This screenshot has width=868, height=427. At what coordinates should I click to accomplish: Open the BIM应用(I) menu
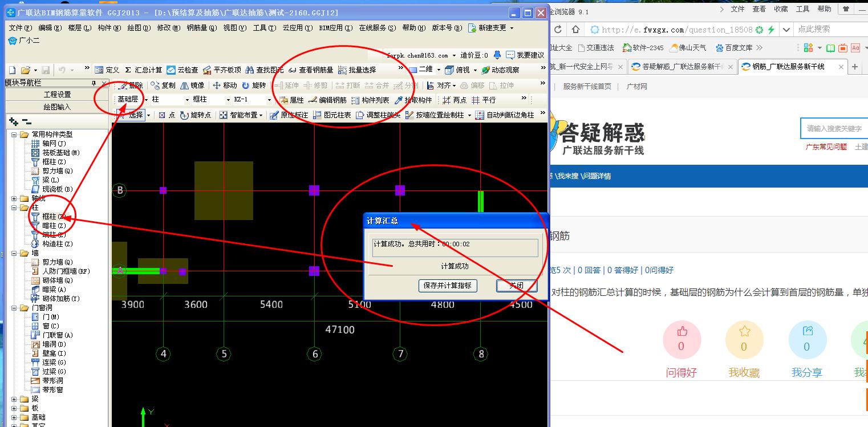(335, 27)
